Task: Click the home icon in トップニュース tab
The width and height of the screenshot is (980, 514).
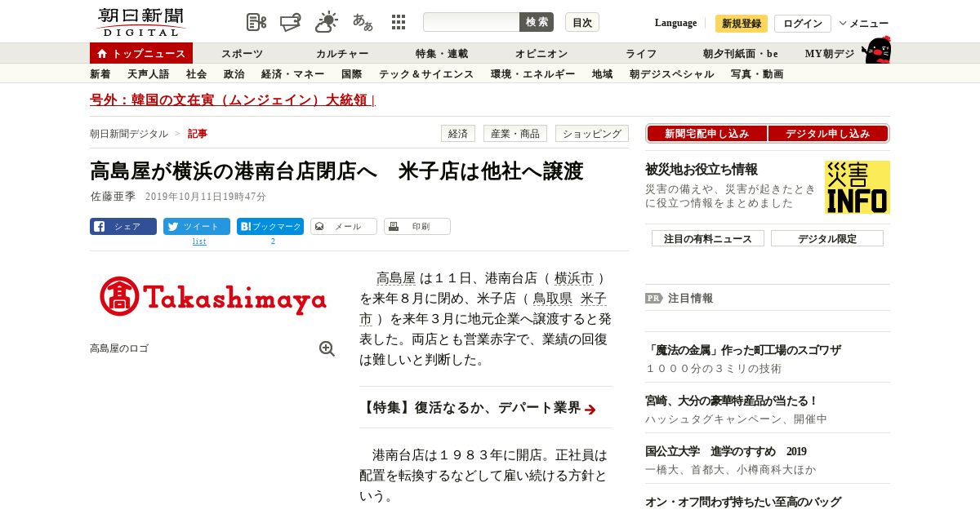Action: [x=102, y=54]
